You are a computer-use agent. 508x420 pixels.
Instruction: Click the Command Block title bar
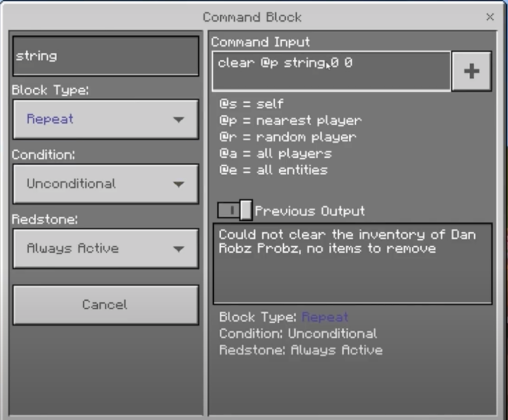click(253, 17)
